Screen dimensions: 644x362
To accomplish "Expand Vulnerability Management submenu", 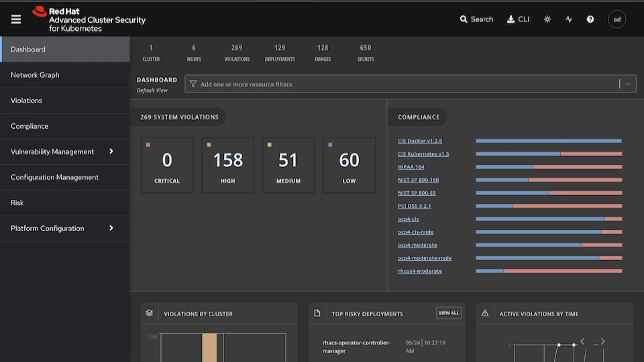I will [x=65, y=152].
